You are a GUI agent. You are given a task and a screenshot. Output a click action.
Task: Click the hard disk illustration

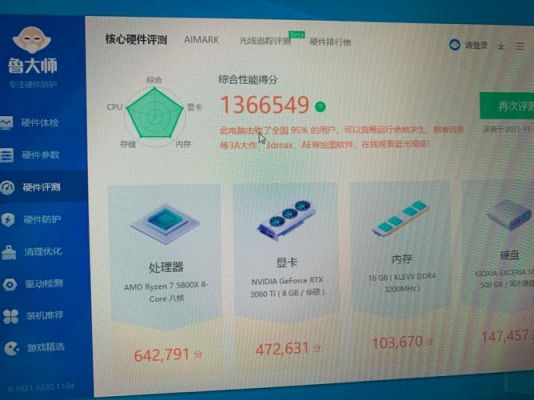510,215
